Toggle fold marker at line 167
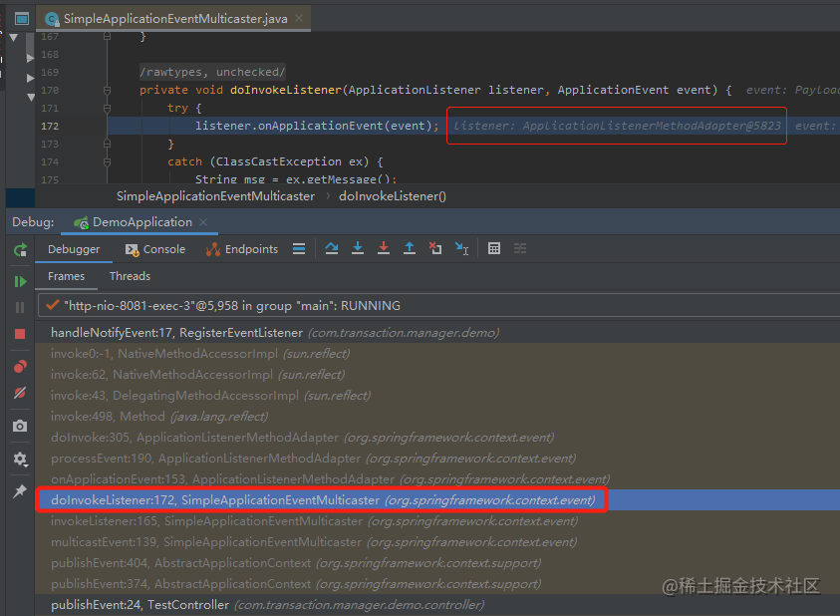Image resolution: width=840 pixels, height=616 pixels. coord(108,37)
